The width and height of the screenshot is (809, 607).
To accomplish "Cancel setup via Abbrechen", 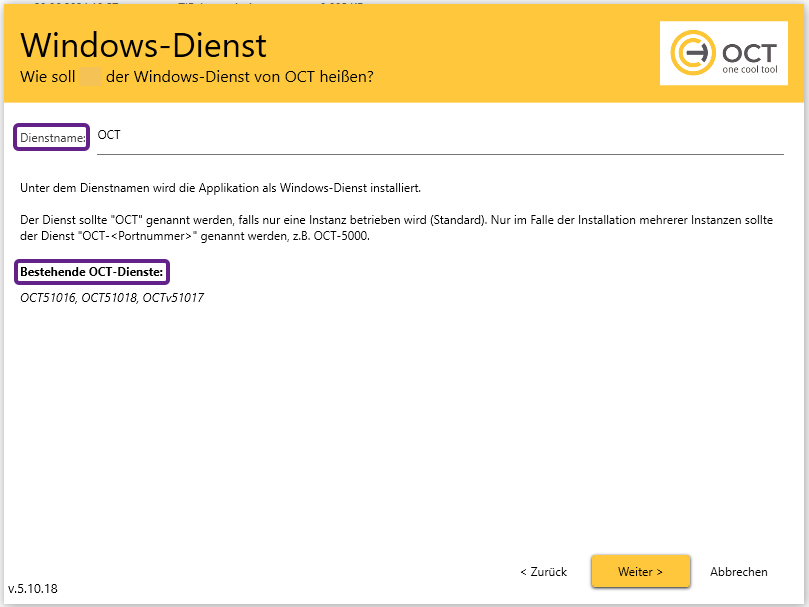I will tap(738, 571).
